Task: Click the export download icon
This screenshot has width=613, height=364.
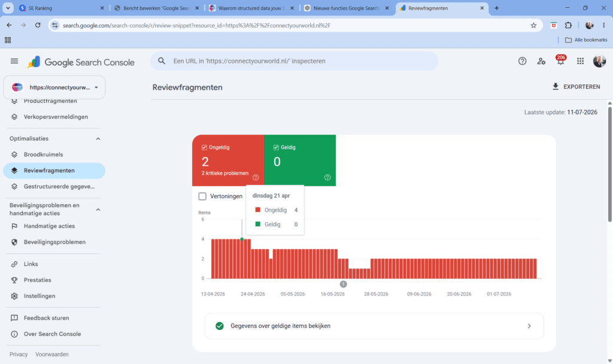Action: pos(556,86)
